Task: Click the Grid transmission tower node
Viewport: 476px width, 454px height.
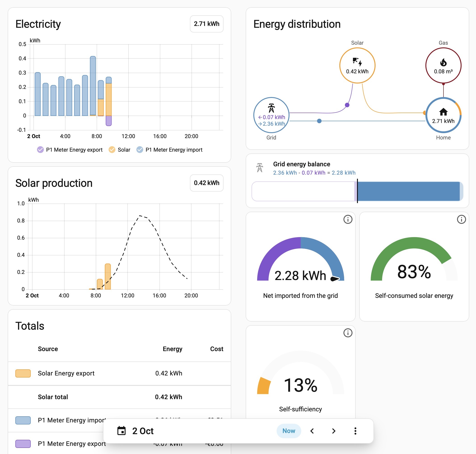Action: click(x=271, y=115)
